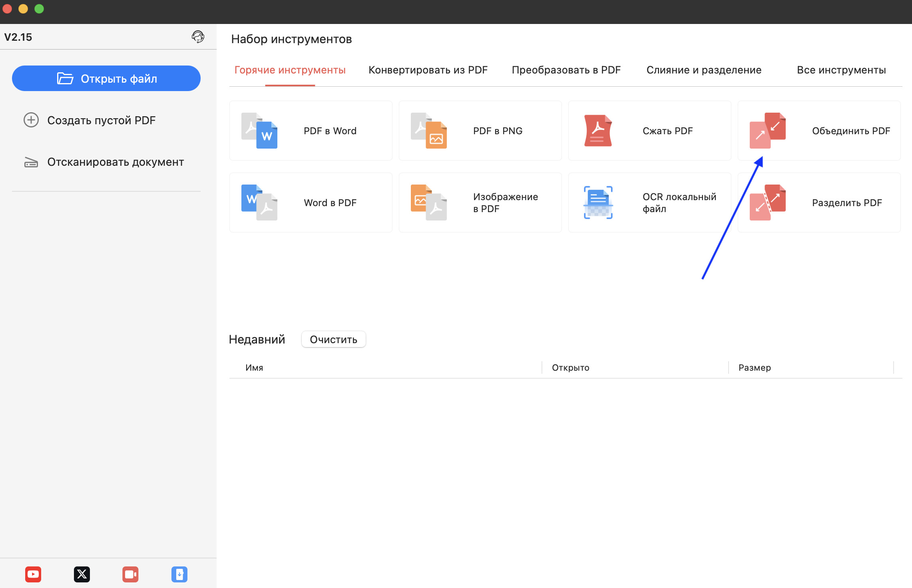Click the support headset icon

(x=198, y=37)
